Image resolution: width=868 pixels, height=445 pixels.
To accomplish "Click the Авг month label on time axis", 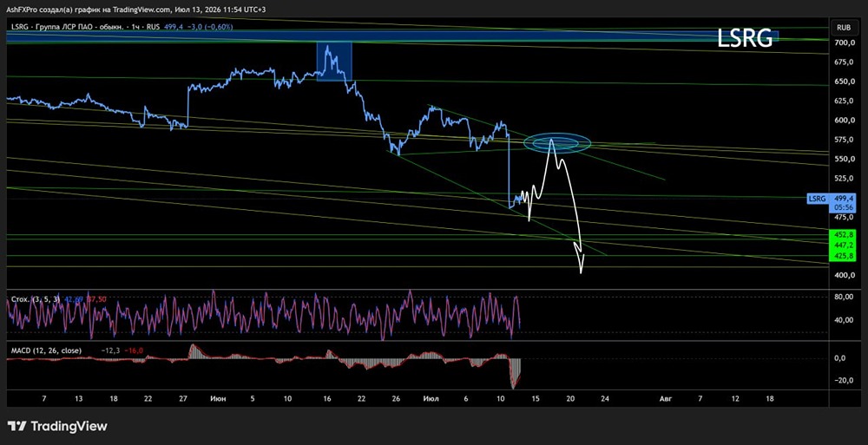I will coord(665,398).
